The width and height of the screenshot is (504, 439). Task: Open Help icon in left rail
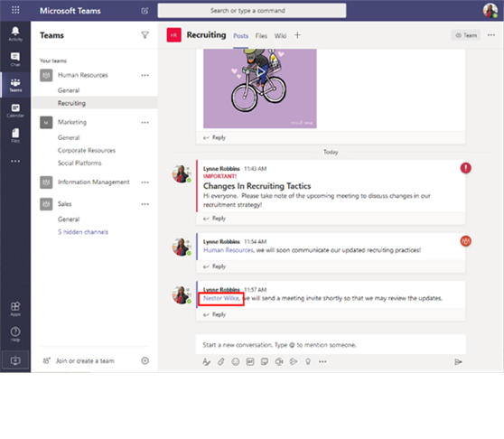point(15,334)
